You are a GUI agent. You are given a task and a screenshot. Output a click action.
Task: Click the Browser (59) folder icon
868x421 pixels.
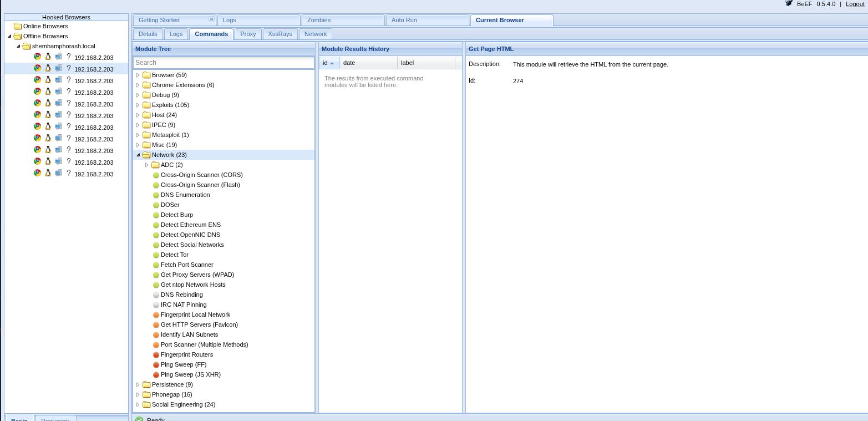tap(146, 75)
